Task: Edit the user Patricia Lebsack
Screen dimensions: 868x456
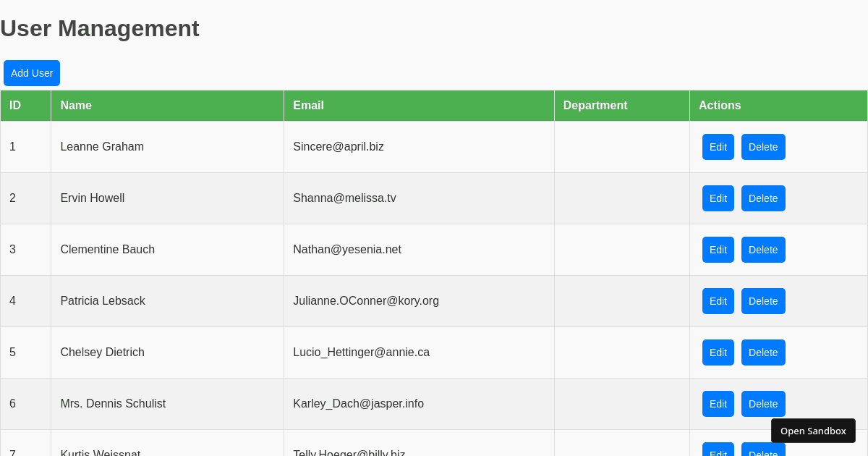Action: point(718,300)
